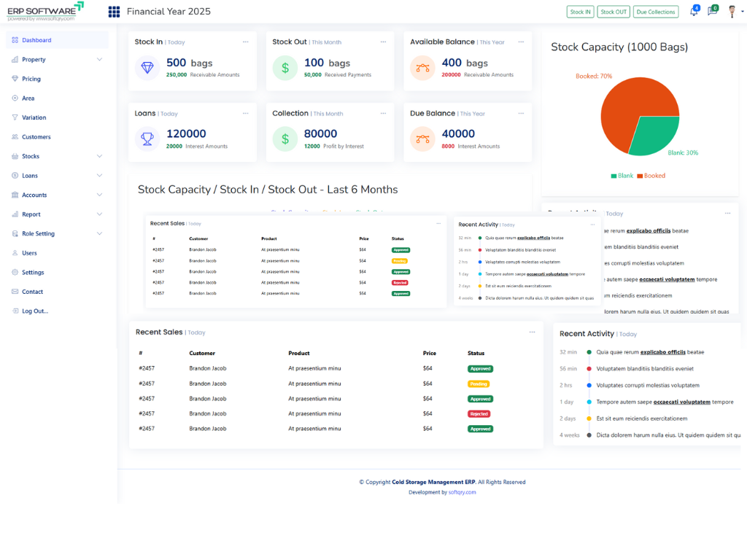
Task: Click the diamond icon in Stock In card
Action: coord(148,68)
